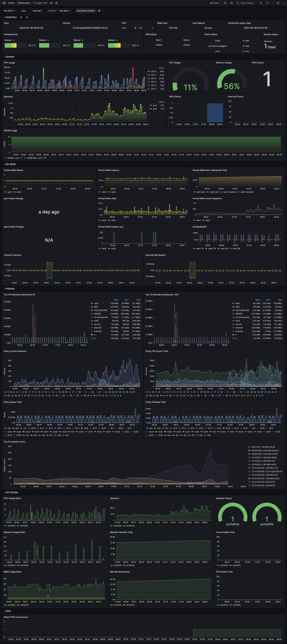This screenshot has width=287, height=644.
Task: Sort the Sensor column above 55.9 °C
Action: [113, 40]
